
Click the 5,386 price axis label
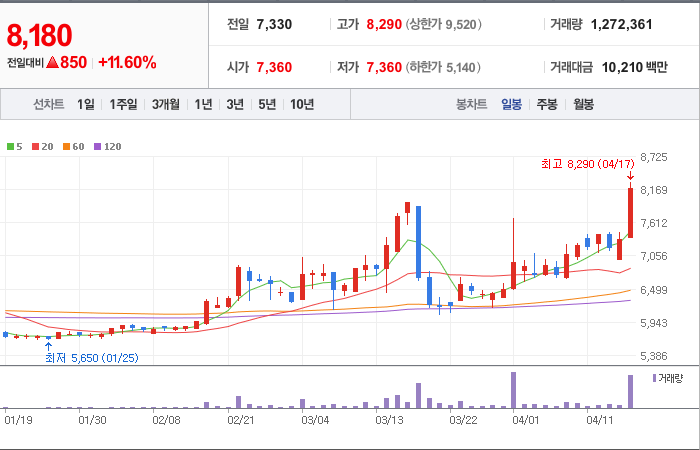pos(654,356)
